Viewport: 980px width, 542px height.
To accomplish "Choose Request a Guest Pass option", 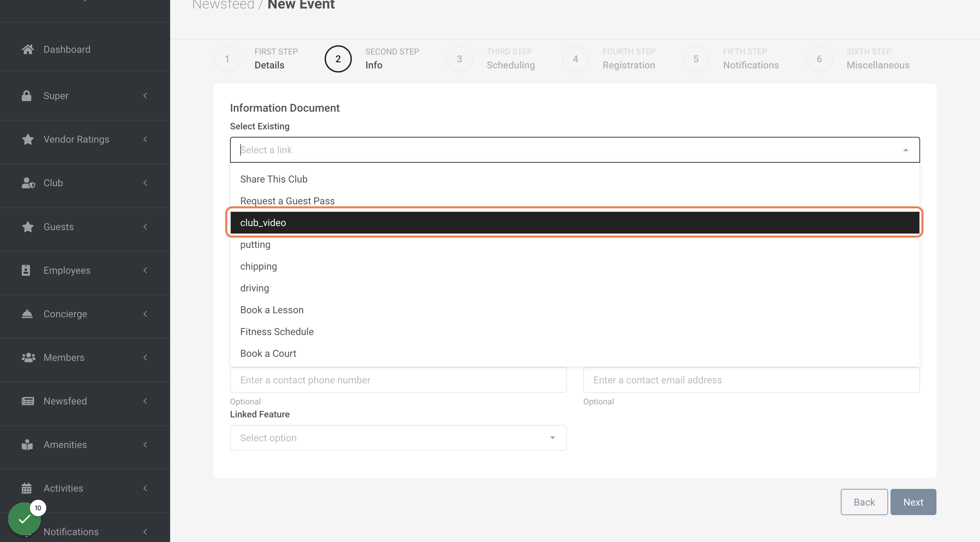I will (x=575, y=201).
